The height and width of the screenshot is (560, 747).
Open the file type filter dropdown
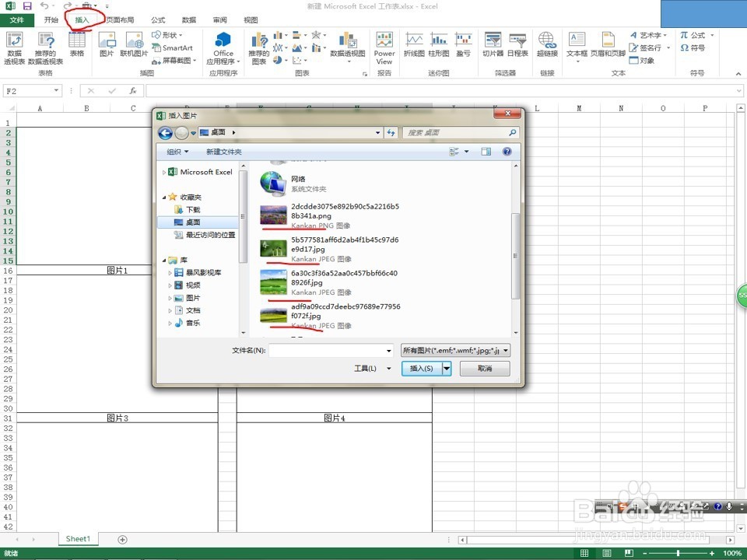[x=455, y=351]
